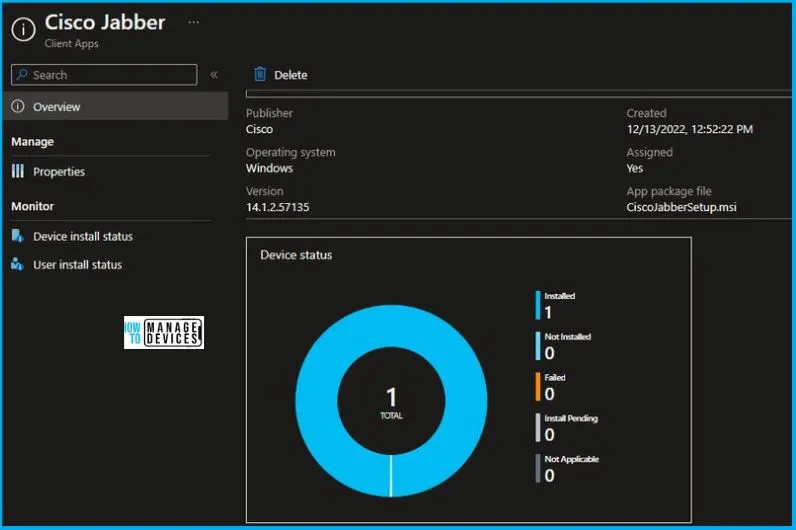Open Device install status report
The width and height of the screenshot is (796, 530).
pos(83,236)
